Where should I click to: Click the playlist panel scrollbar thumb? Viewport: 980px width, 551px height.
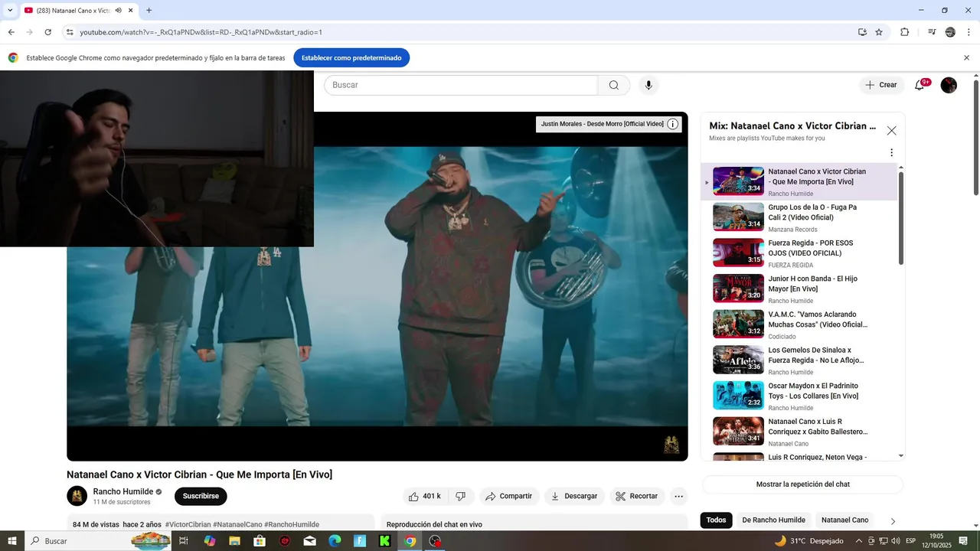point(901,218)
